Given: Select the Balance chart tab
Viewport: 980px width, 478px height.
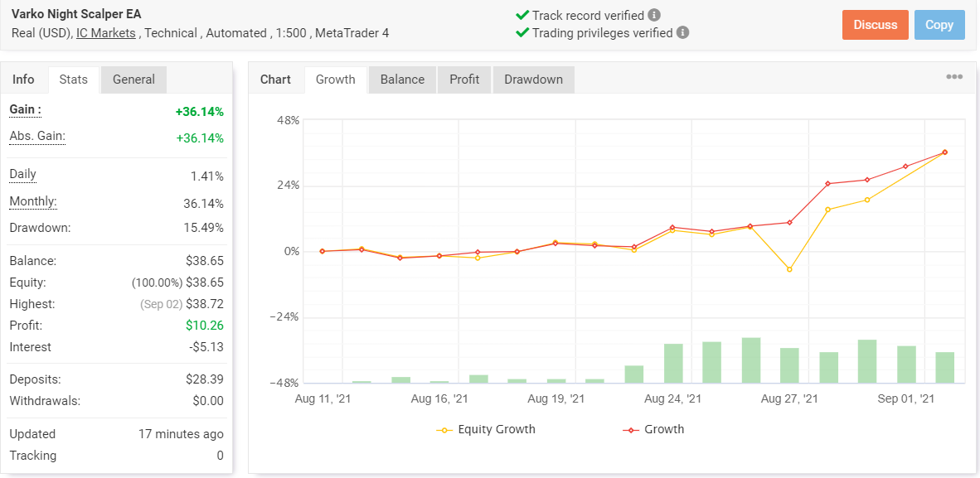Looking at the screenshot, I should tap(402, 80).
